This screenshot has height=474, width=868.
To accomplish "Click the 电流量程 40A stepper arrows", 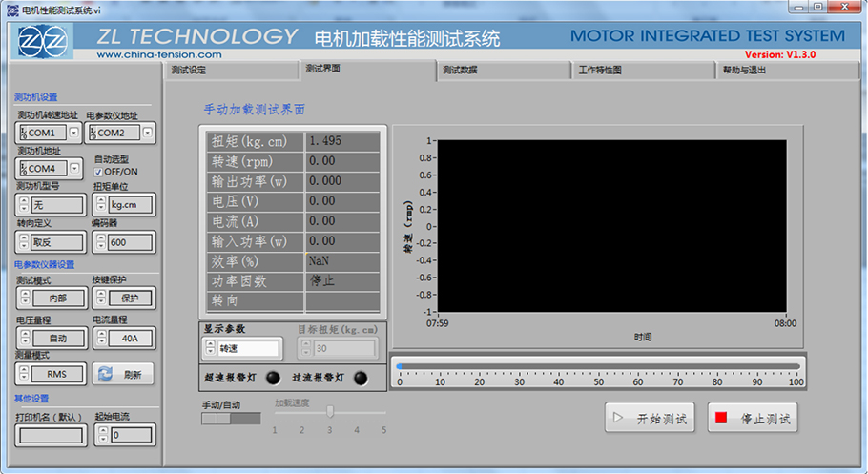I will [100, 338].
